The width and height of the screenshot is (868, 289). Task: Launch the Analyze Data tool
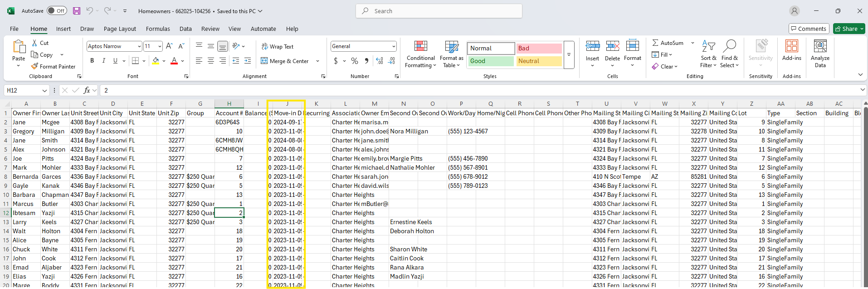pos(820,54)
